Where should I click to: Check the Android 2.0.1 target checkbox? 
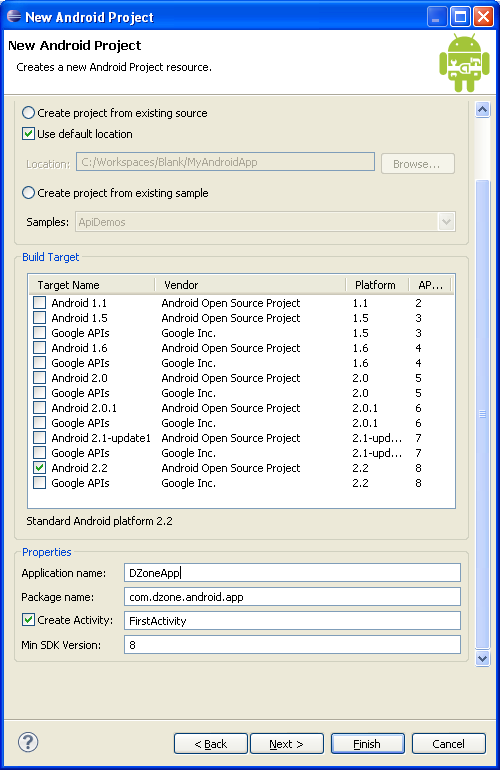tap(39, 408)
